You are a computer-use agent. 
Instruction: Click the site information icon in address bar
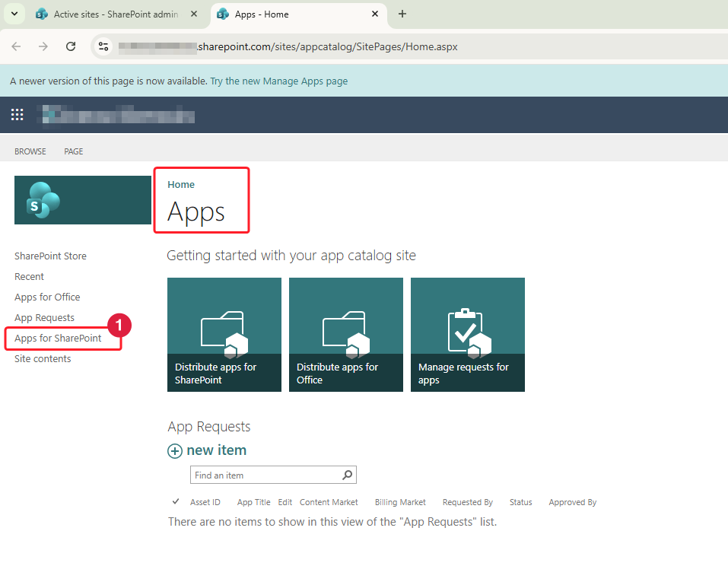click(x=104, y=46)
